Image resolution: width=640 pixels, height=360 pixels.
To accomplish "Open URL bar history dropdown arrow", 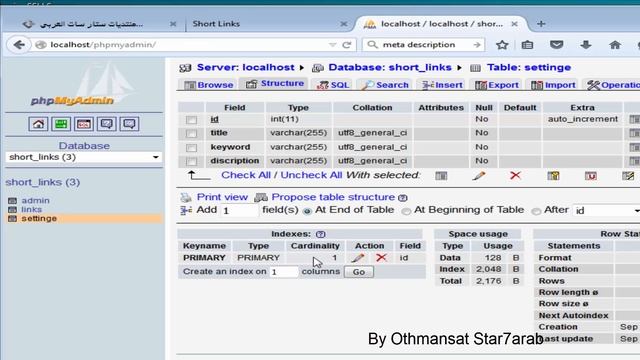I will pos(333,45).
